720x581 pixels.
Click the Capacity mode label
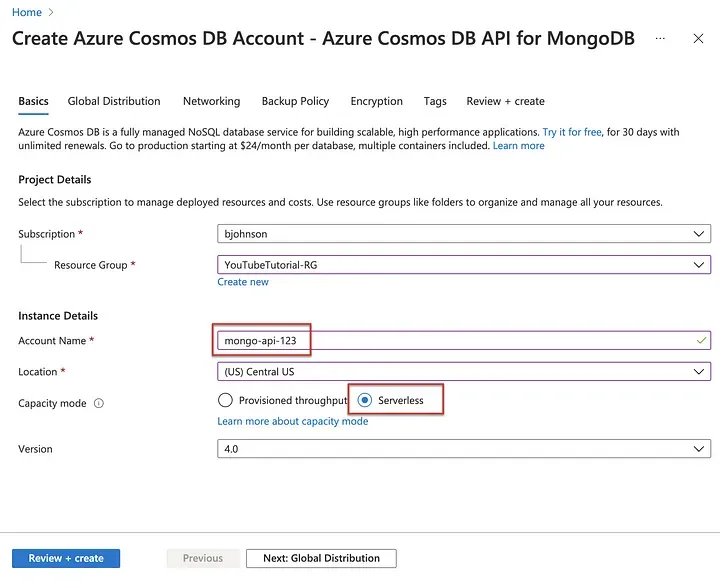click(52, 403)
